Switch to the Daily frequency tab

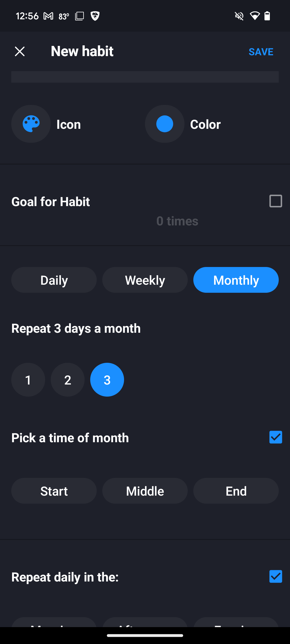[x=54, y=280]
